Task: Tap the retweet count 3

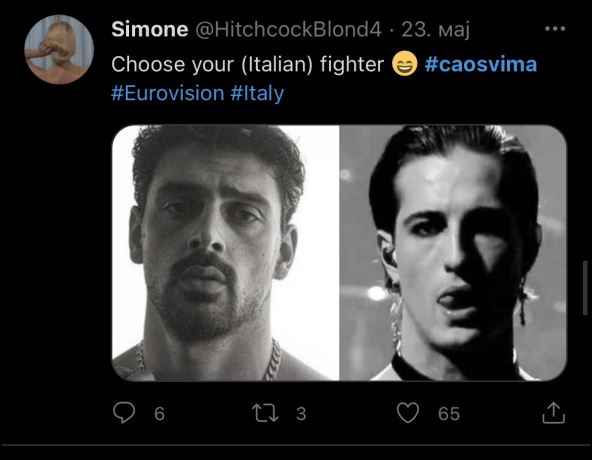Action: [x=301, y=414]
